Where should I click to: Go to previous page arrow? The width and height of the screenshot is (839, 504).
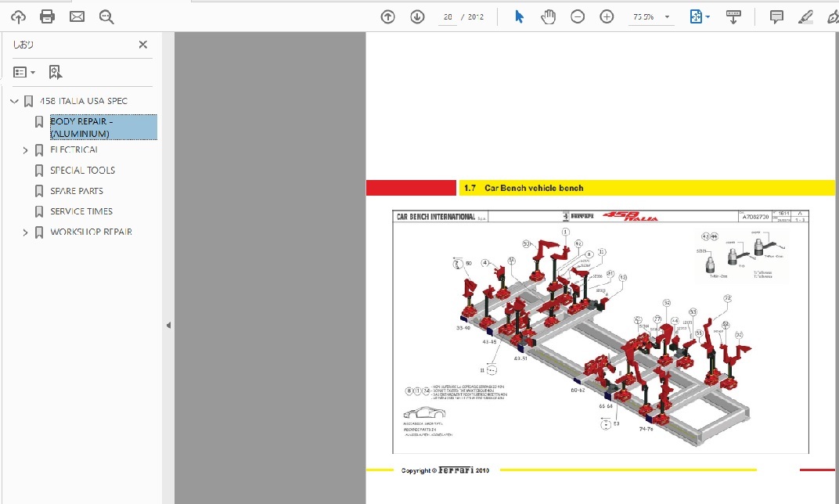click(x=388, y=17)
